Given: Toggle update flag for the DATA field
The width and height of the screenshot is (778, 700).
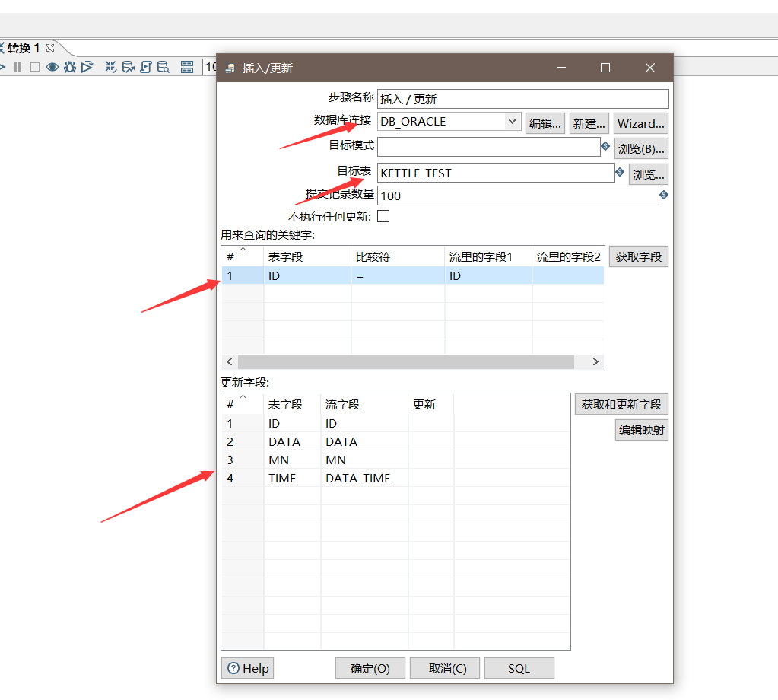Looking at the screenshot, I should pos(430,441).
